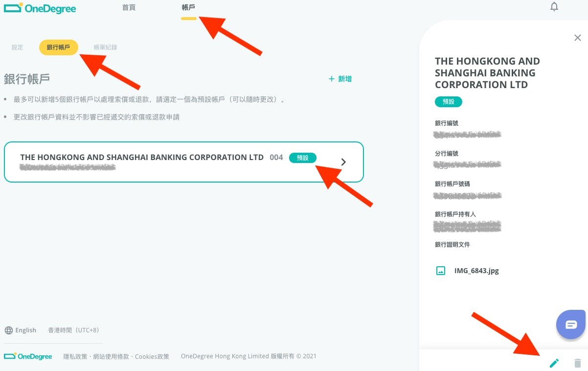
Task: Click the 銀行編號 label
Action: click(447, 123)
